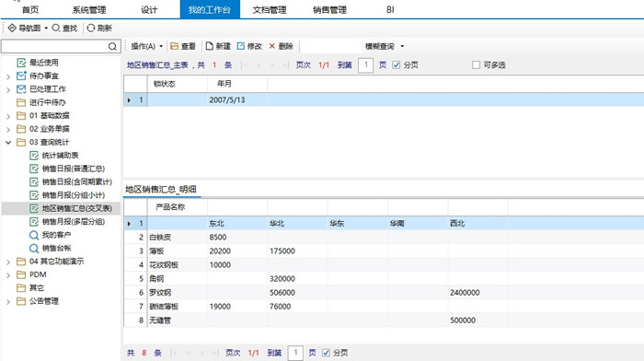The height and width of the screenshot is (361, 644).
Task: Switch to the 销售管理 tab
Action: click(x=329, y=9)
